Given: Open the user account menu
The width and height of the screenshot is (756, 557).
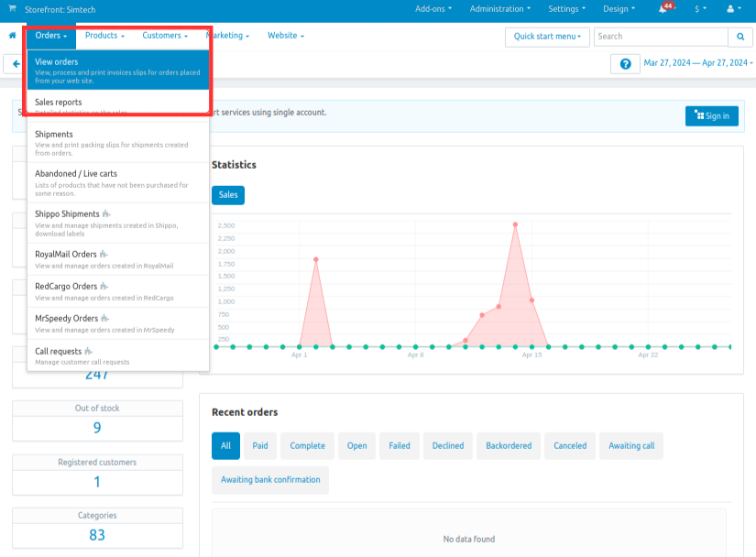Looking at the screenshot, I should tap(729, 8).
